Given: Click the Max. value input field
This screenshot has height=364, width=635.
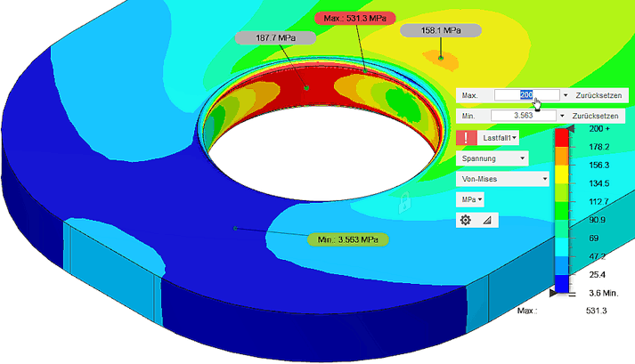Looking at the screenshot, I should pyautogui.click(x=525, y=94).
